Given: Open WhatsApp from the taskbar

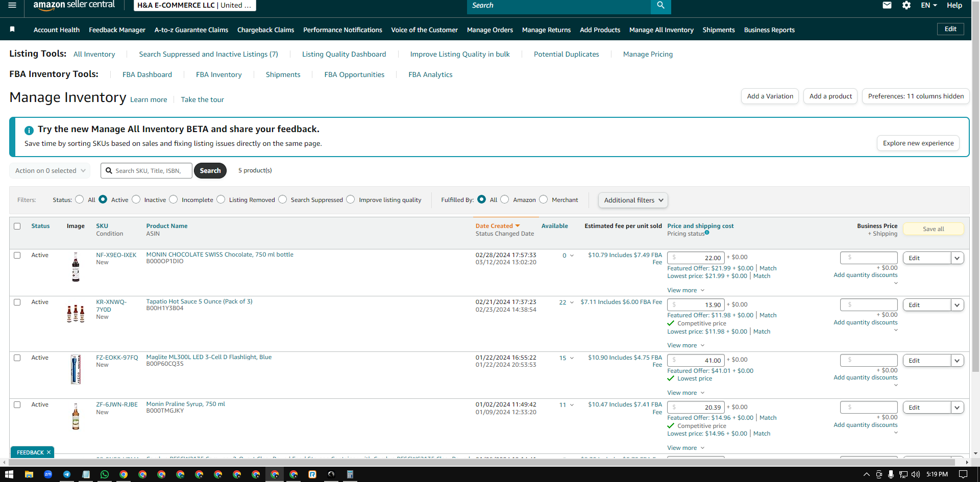Looking at the screenshot, I should point(105,474).
